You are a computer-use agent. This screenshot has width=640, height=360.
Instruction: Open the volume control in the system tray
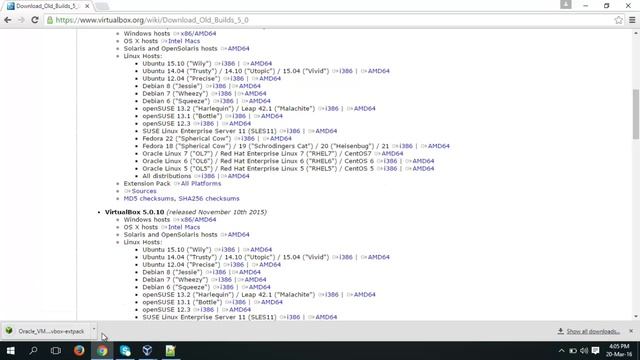584,351
